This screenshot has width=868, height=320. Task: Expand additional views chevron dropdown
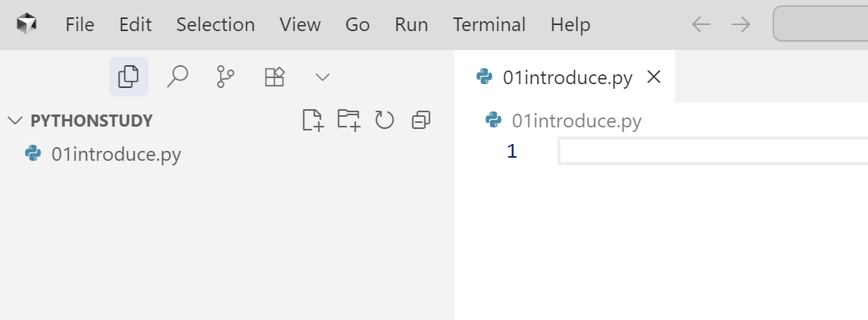point(322,77)
